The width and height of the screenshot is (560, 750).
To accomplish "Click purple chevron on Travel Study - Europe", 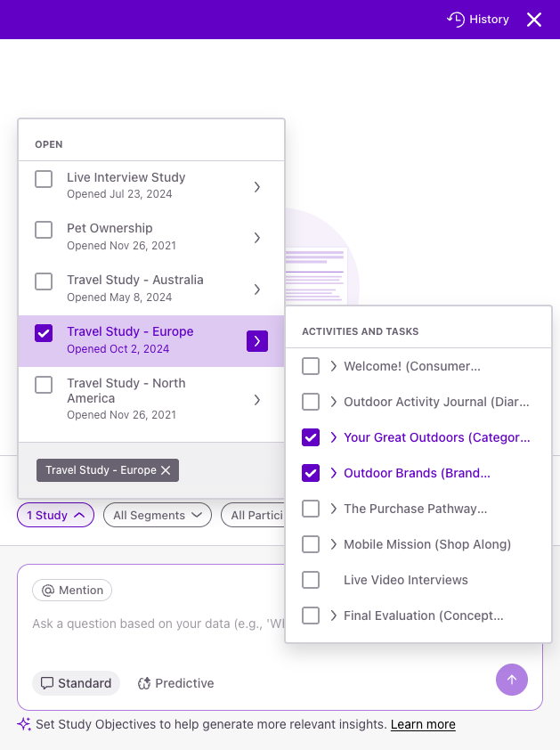I will tap(256, 340).
